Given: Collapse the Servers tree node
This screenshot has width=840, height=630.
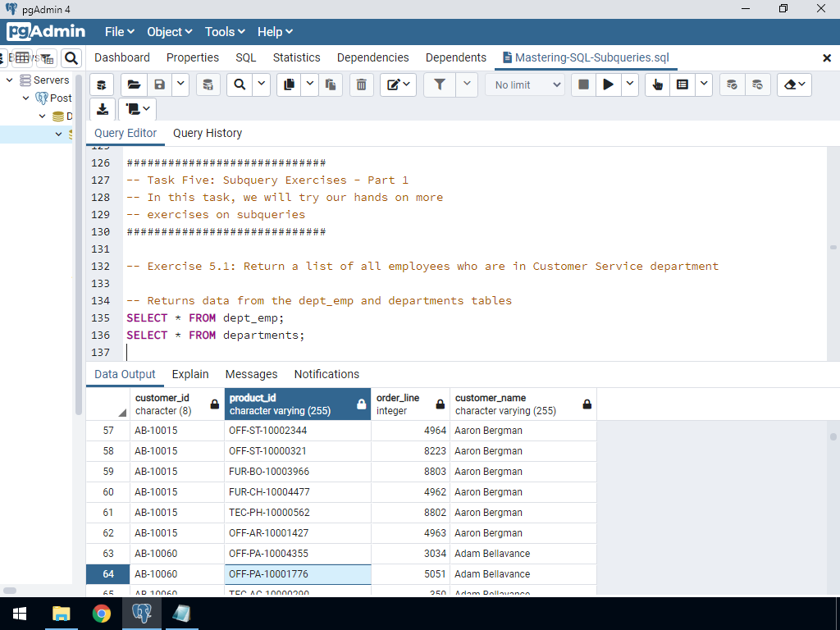Looking at the screenshot, I should tap(10, 80).
